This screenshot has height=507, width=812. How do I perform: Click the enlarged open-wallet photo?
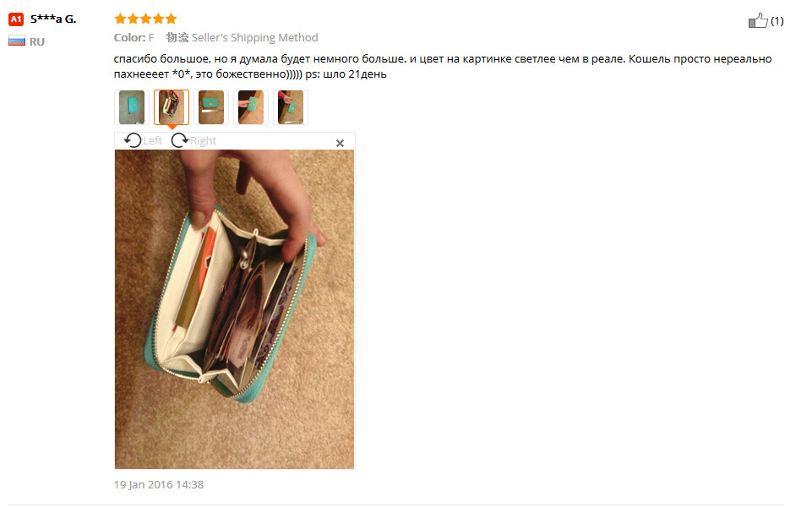coord(235,309)
